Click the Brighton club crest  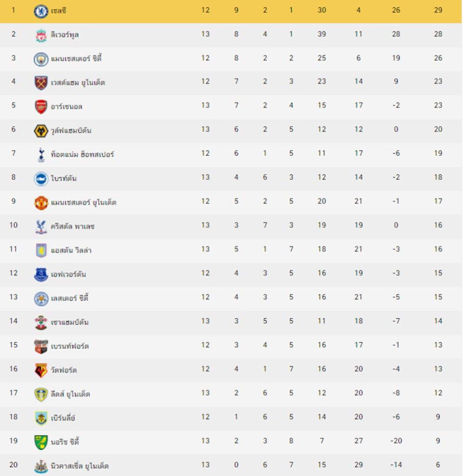41,179
